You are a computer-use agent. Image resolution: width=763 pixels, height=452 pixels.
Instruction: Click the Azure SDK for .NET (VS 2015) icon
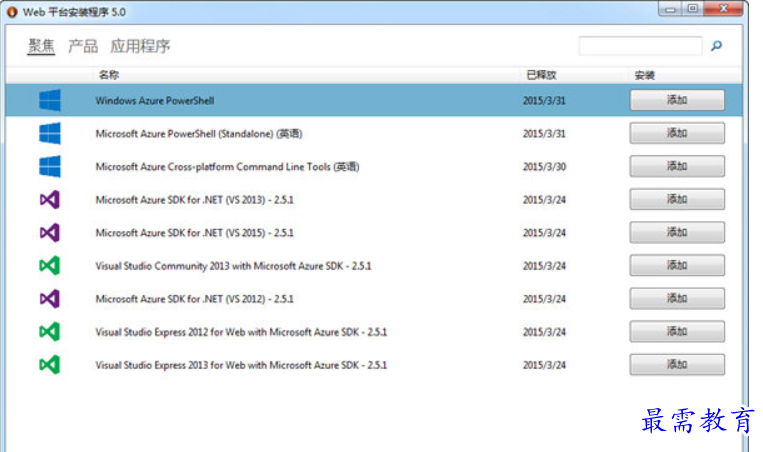tap(50, 233)
